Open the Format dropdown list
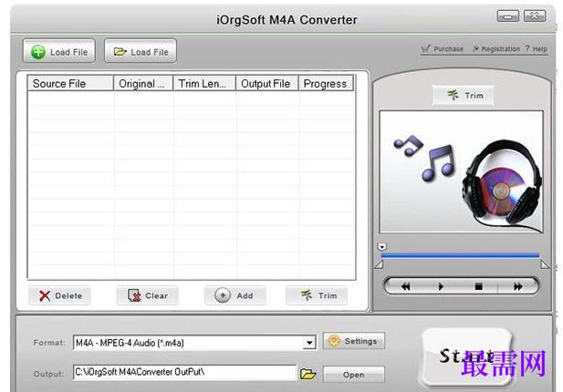Screen dimensions: 563x392 309,343
